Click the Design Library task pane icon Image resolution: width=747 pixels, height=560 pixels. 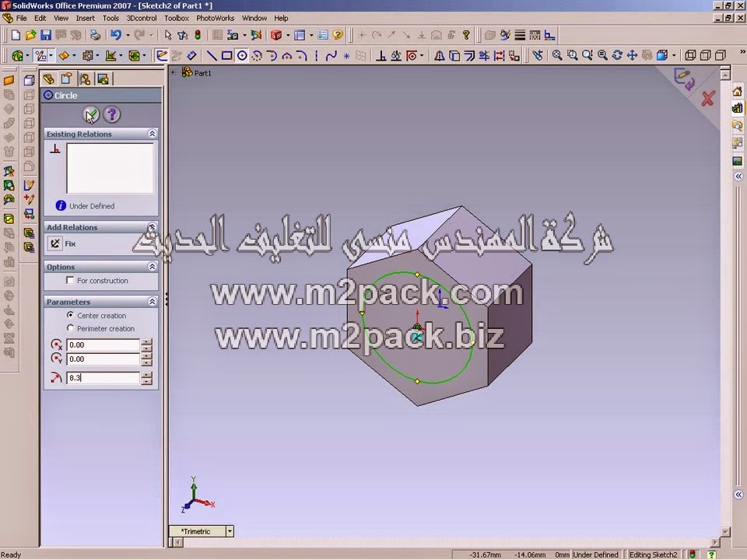click(x=738, y=108)
